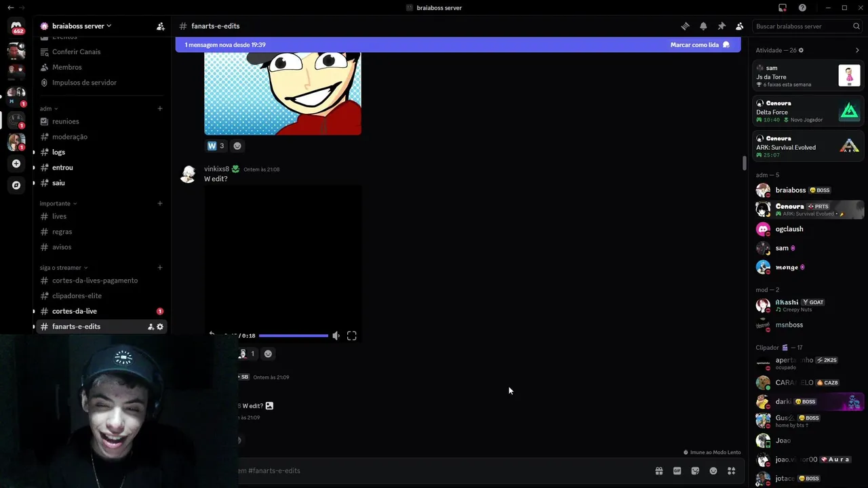
Task: Open the inbox icon in title bar
Action: (x=783, y=7)
